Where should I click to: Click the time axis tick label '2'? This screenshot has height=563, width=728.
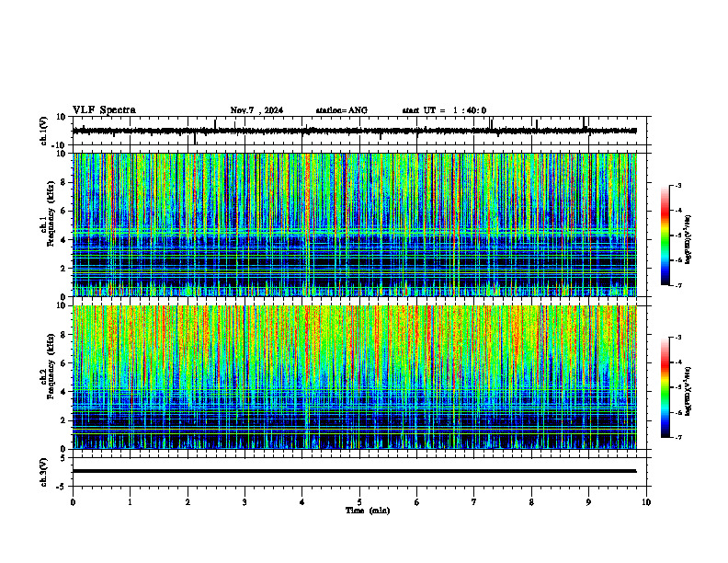point(188,502)
